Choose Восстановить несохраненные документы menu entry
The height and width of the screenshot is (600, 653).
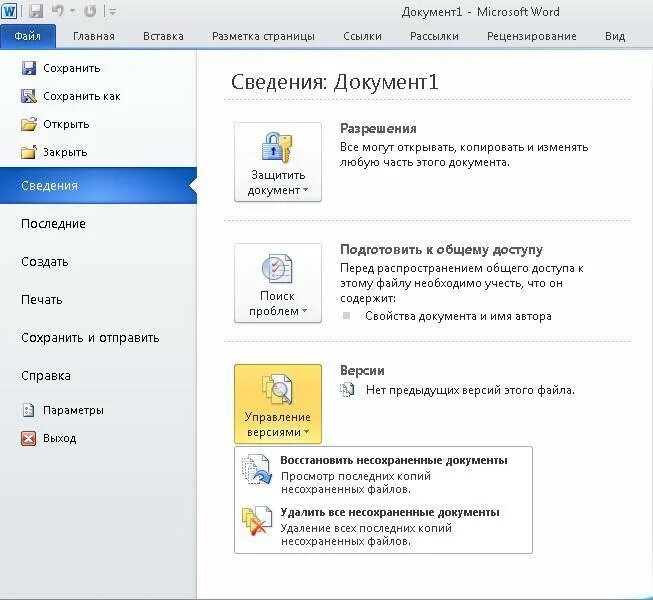coord(384,473)
